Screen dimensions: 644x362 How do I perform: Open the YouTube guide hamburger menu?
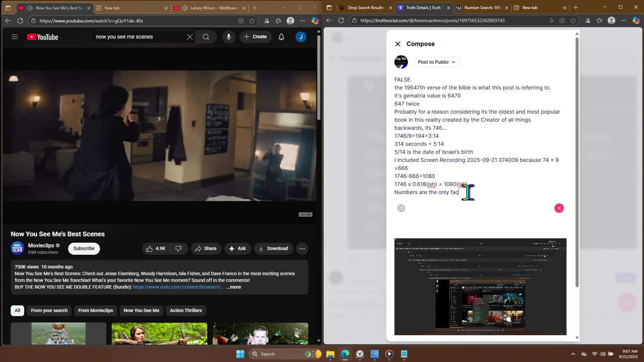click(x=15, y=37)
